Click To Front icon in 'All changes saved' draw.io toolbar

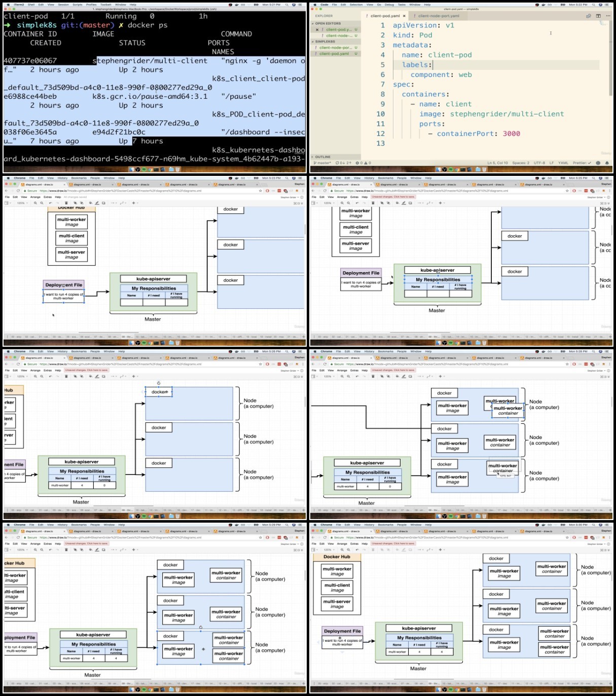[x=75, y=203]
